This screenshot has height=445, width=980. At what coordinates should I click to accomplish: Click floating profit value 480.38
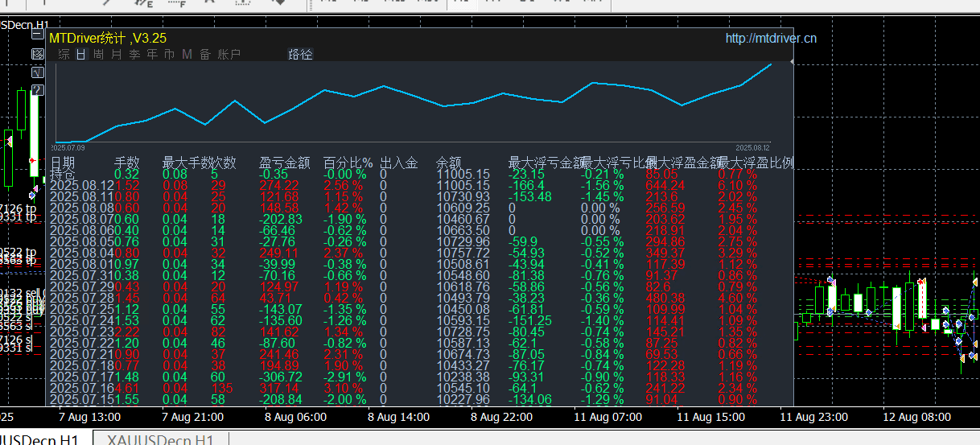coord(666,298)
